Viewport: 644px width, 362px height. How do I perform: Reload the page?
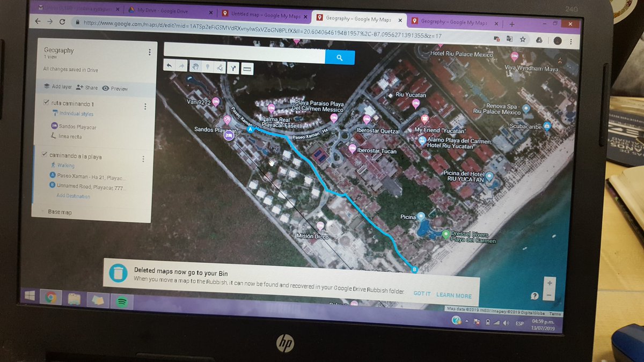[x=63, y=22]
